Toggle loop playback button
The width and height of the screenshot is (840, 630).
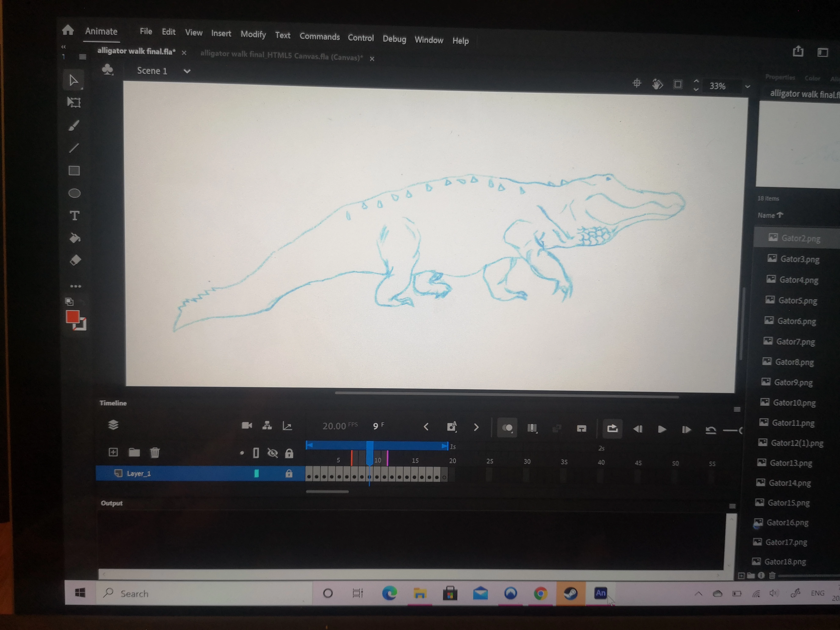click(612, 429)
